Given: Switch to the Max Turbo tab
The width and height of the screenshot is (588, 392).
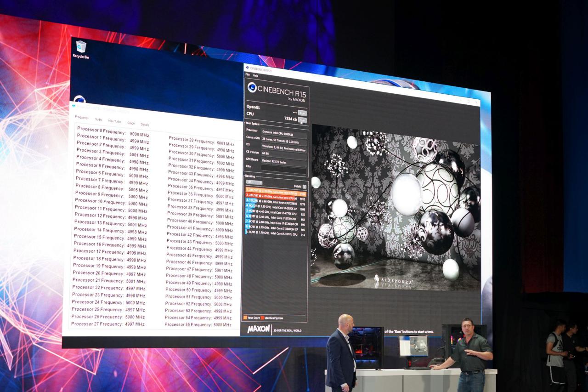Looking at the screenshot, I should 115,121.
